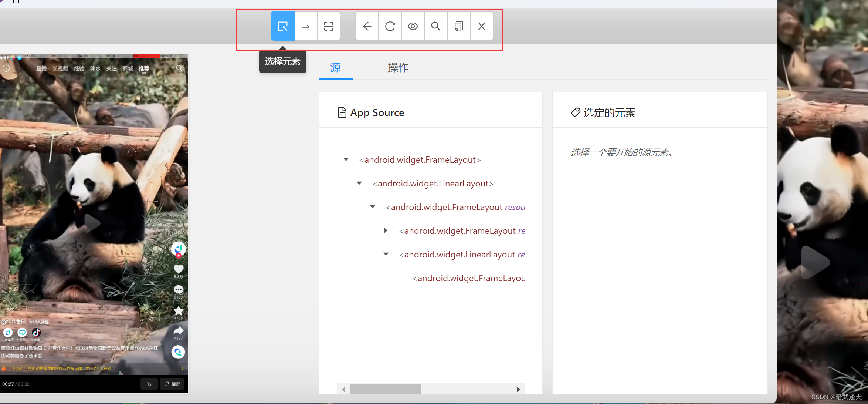This screenshot has height=404, width=868.
Task: Click the App Source horizontal scrollbar thumb
Action: pos(385,389)
